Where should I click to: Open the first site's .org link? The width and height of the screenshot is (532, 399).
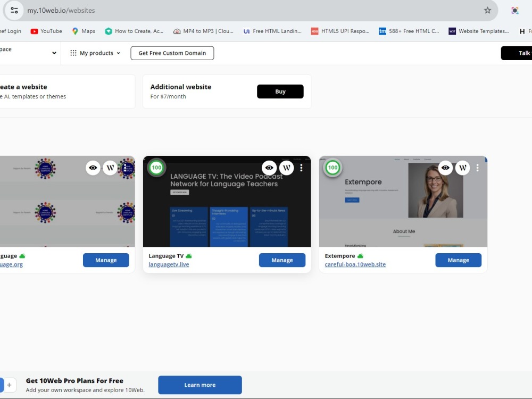point(11,264)
